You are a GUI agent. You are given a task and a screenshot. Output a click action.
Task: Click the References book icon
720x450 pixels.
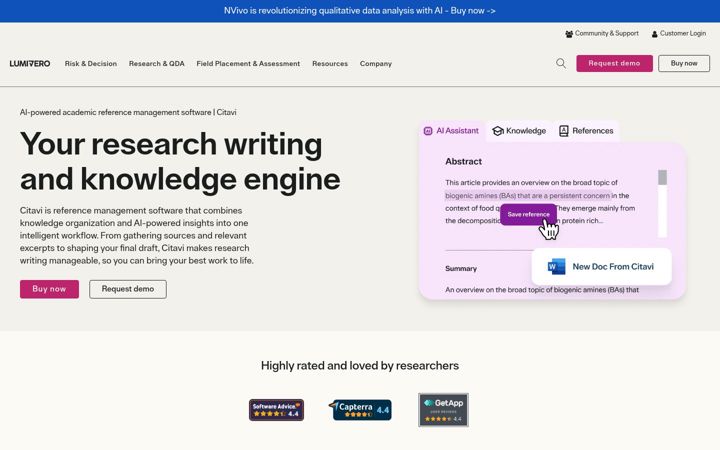tap(563, 131)
